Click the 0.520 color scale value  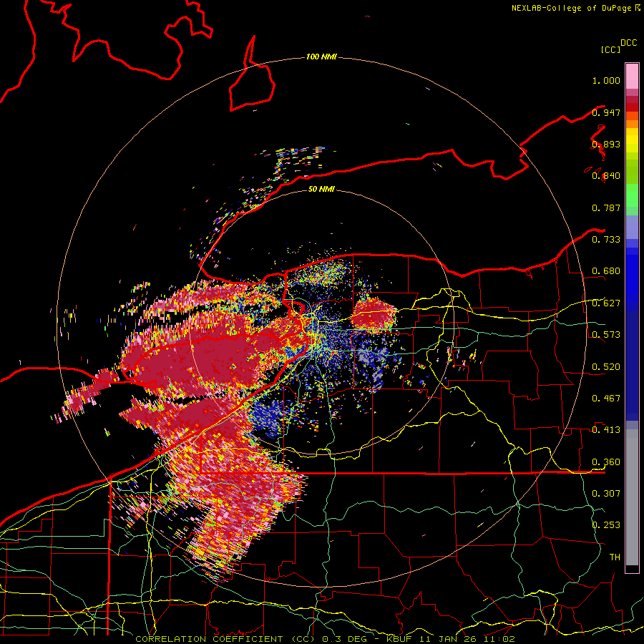coord(606,367)
